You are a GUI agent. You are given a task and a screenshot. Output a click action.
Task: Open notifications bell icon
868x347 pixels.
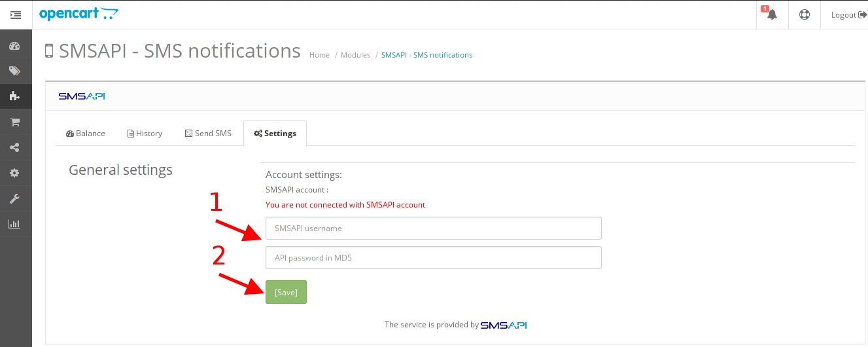coord(772,14)
